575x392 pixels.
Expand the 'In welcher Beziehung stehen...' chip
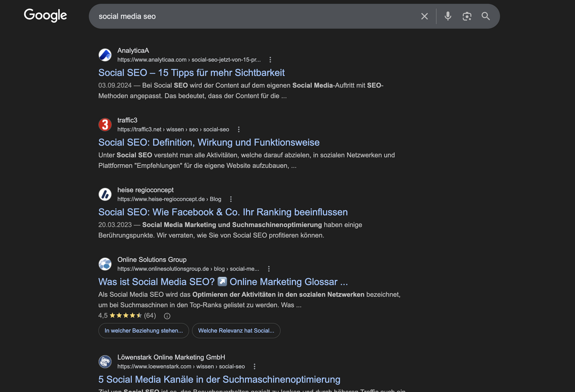(x=144, y=330)
